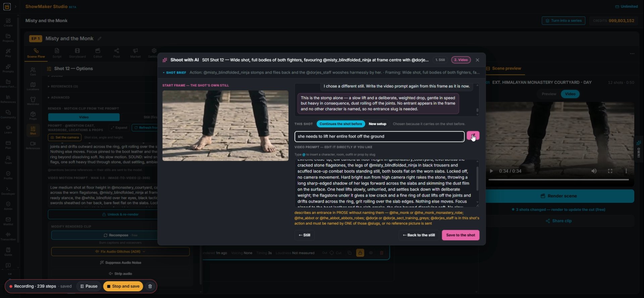Screen dimensions: 644x298
Task: Toggle shot visibility with the eye icon
Action: (371, 253)
